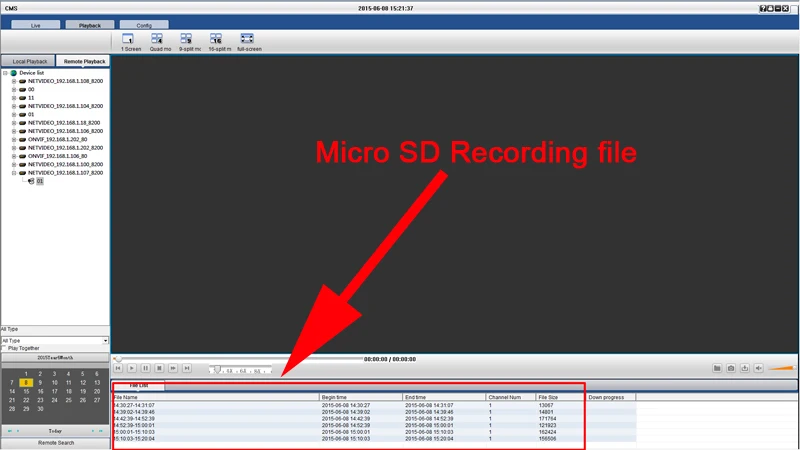Toggle the Play Together checkbox
800x450 pixels.
point(4,348)
